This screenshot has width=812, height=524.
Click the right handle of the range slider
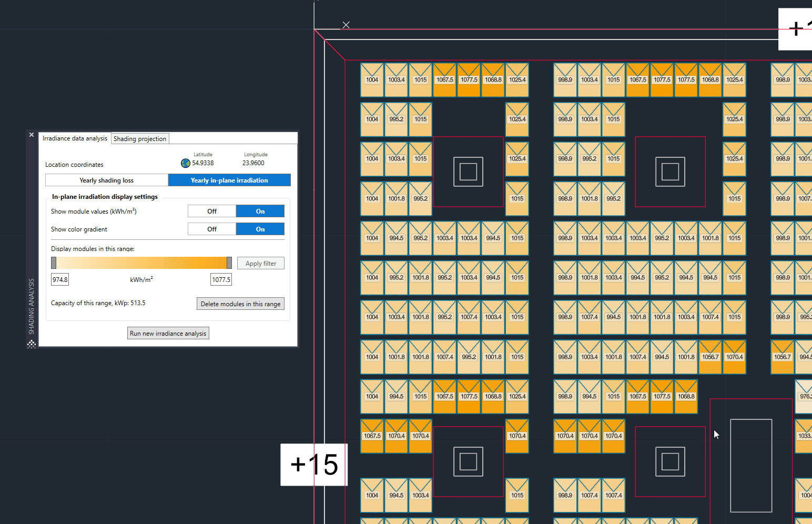tap(229, 263)
